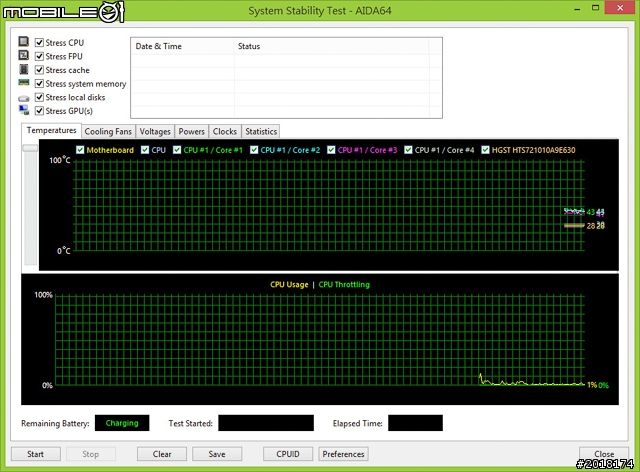Click the monitor icon beside Stress GPU(s)
The image size is (640, 472).
[x=24, y=110]
